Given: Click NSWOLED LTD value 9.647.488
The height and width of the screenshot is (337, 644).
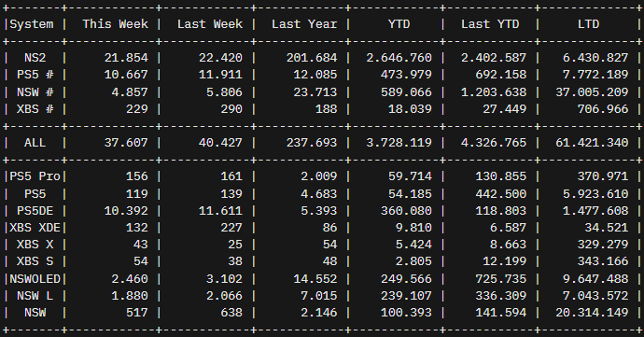Looking at the screenshot, I should [595, 279].
